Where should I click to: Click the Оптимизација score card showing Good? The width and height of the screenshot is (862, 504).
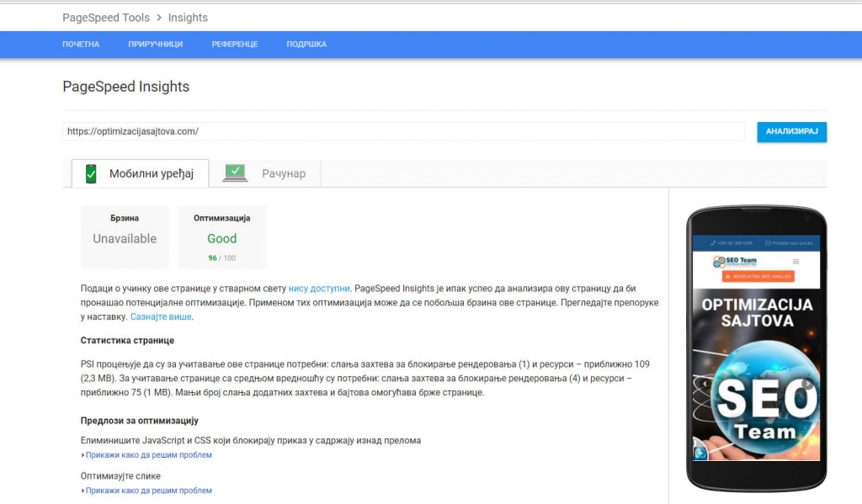point(222,237)
